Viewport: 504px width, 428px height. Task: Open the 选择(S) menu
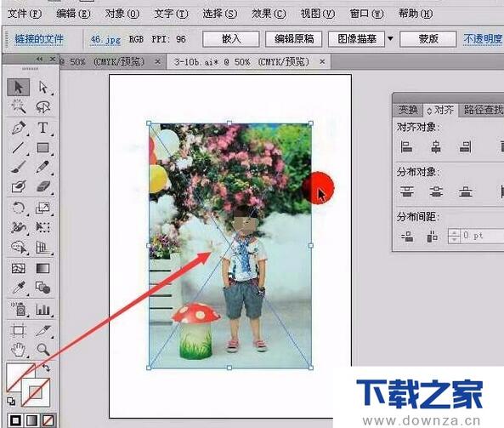(220, 14)
